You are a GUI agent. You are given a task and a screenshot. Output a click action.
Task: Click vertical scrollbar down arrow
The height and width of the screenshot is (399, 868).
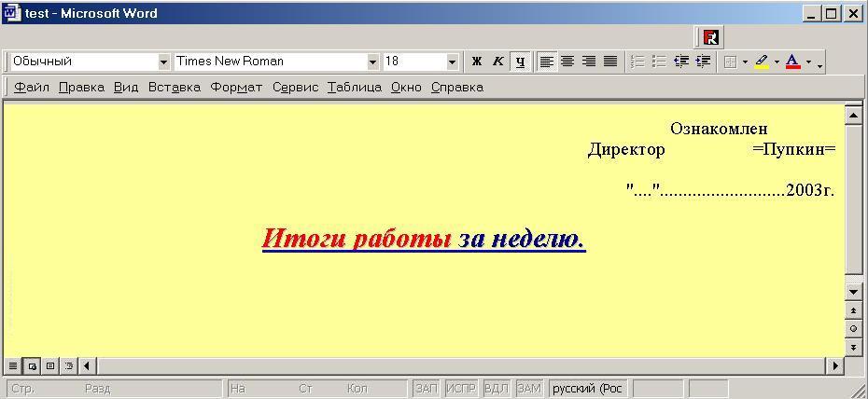point(853,291)
